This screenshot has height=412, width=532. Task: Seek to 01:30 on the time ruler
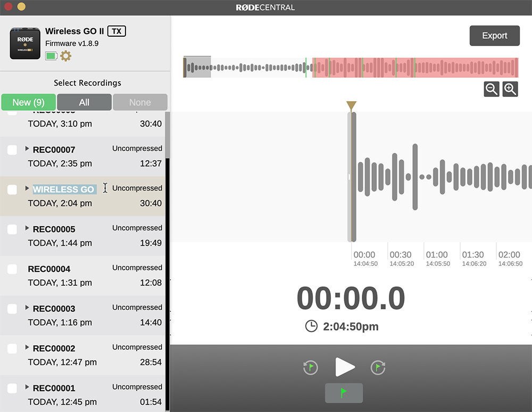(473, 255)
